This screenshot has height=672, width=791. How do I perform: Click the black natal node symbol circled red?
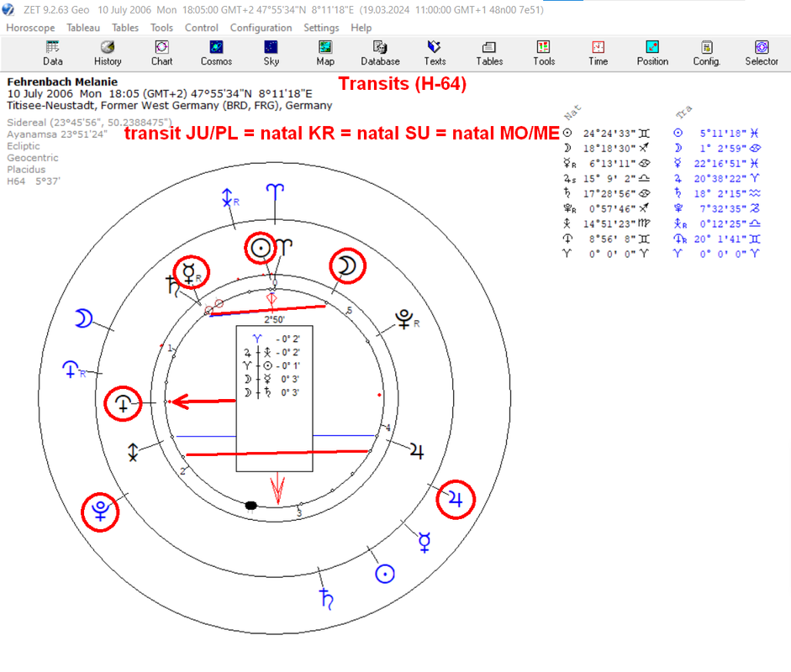click(123, 404)
